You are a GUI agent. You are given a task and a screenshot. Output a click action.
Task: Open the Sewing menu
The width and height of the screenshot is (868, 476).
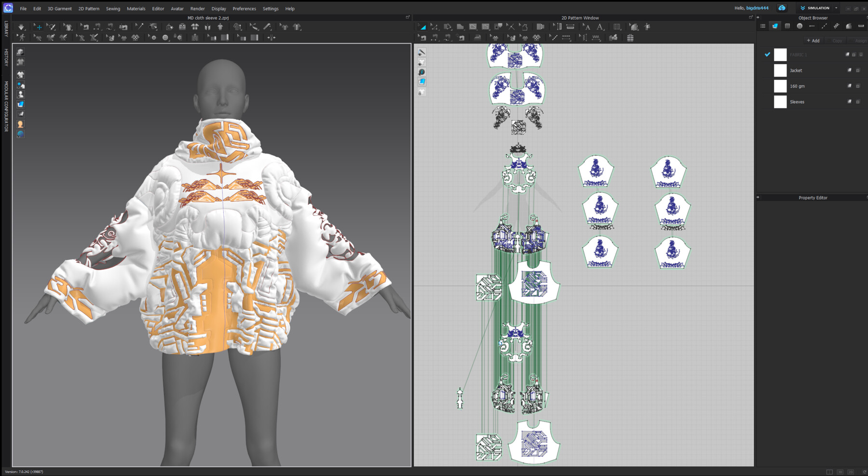pos(113,9)
